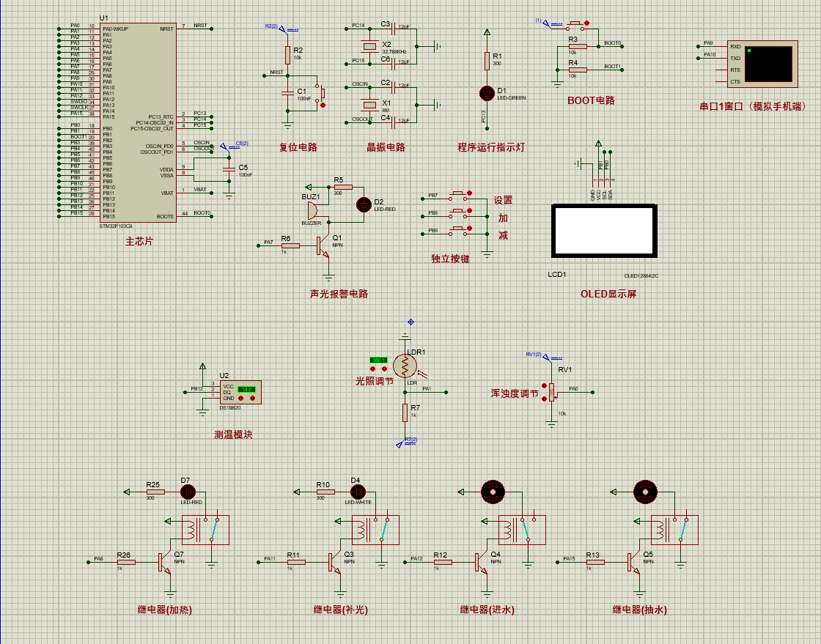Select transistor Q1 NPN
Image resolution: width=821 pixels, height=644 pixels.
pos(323,246)
